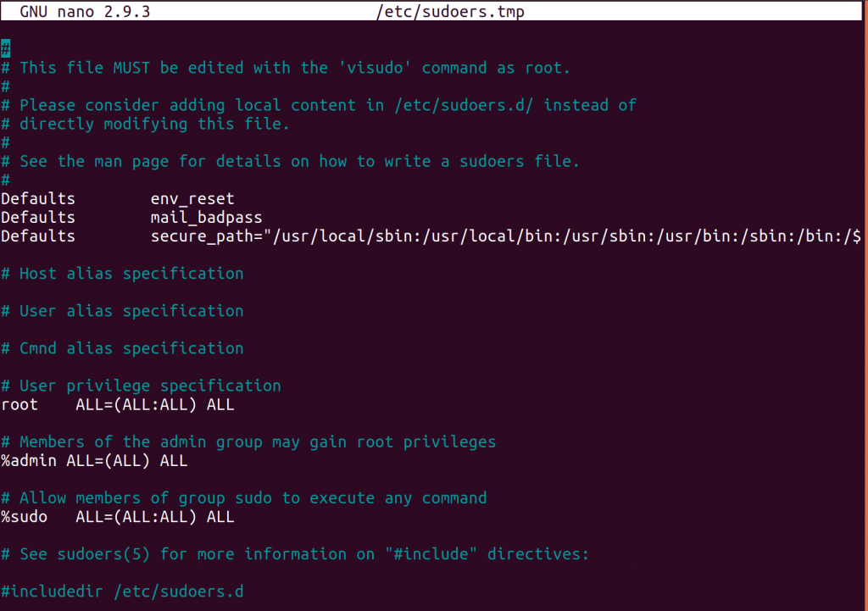Click the 'User privilege specification' comment
Viewport: 868px width, 611px height.
[x=142, y=386]
